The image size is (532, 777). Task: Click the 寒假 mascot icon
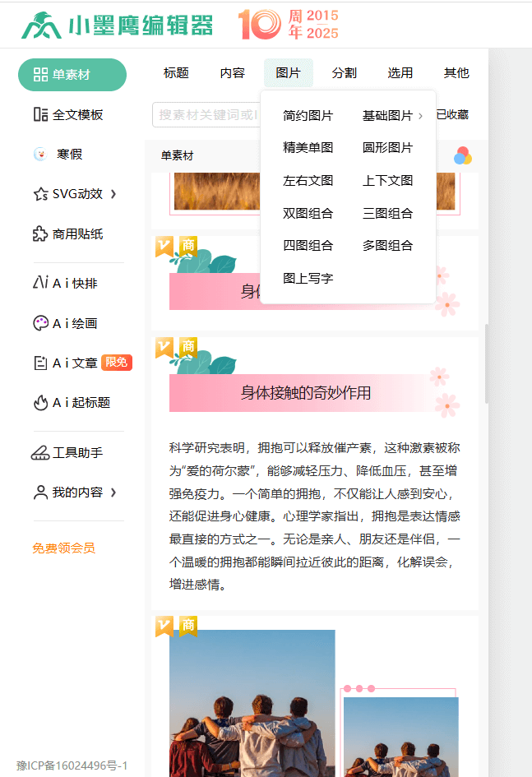pyautogui.click(x=39, y=154)
